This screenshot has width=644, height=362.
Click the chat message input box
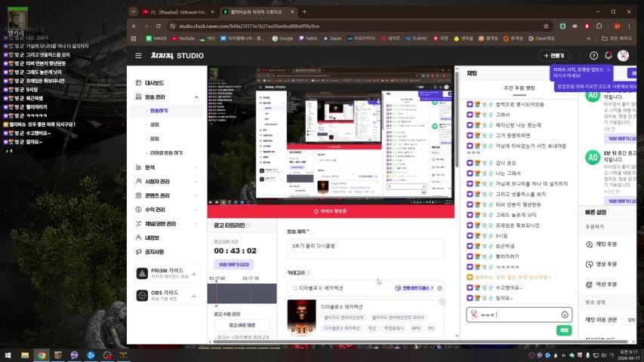click(x=519, y=314)
